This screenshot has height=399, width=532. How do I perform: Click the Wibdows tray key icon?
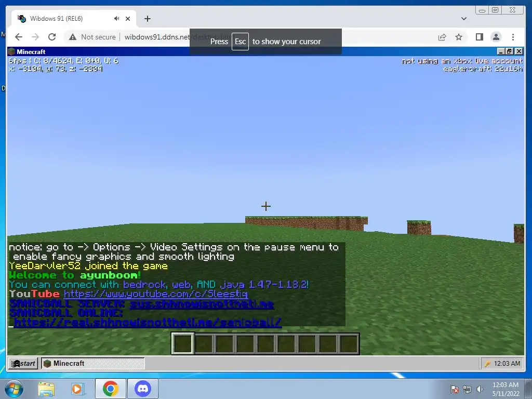487,364
